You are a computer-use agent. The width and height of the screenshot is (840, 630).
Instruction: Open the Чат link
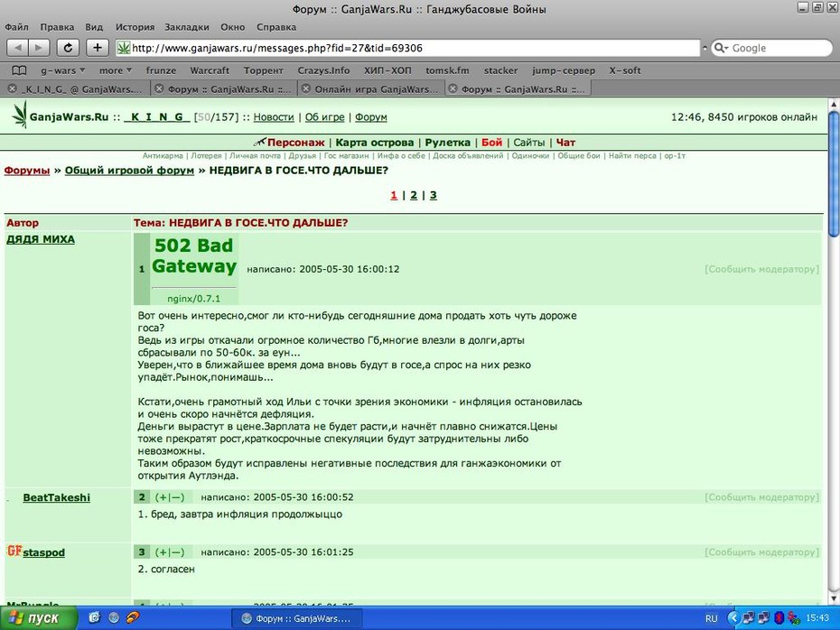[x=565, y=143]
